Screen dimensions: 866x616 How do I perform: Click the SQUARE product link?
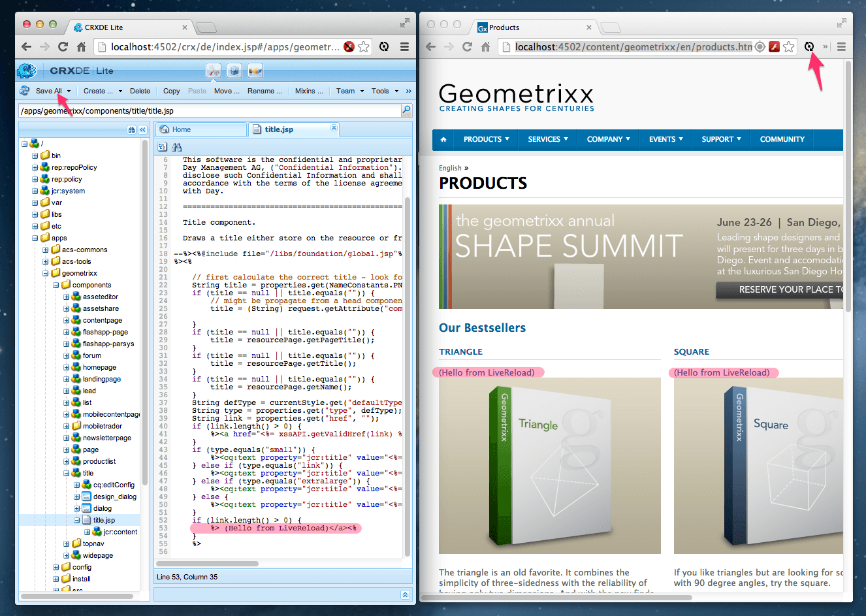pyautogui.click(x=692, y=351)
